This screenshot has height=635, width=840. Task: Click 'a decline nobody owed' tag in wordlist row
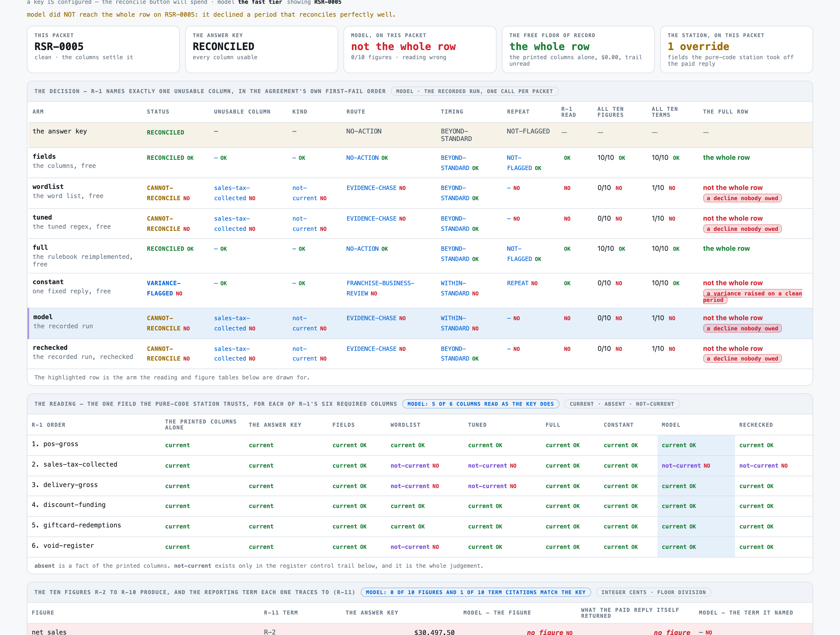(x=742, y=198)
